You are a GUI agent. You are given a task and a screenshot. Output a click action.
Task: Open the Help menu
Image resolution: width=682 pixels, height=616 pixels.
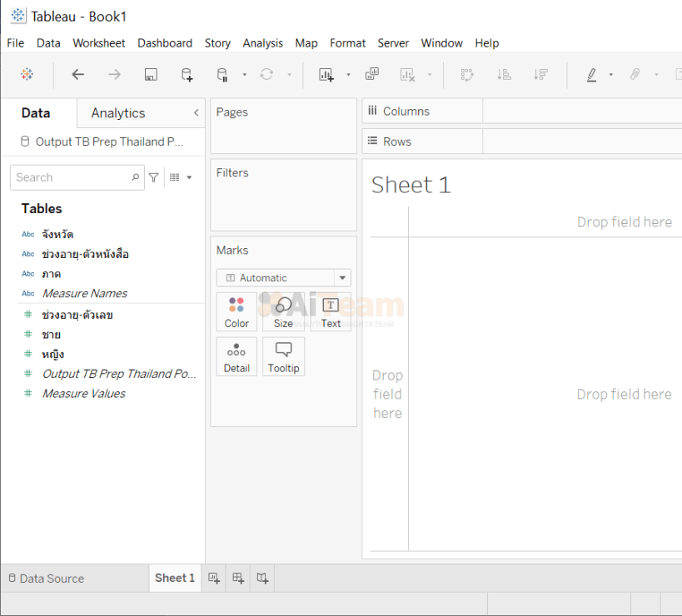point(486,43)
